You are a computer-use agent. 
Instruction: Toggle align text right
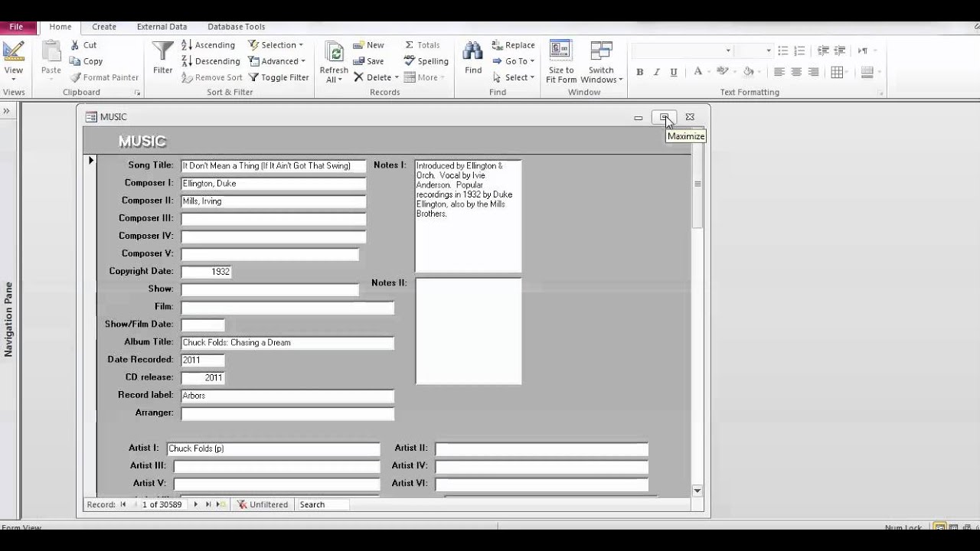[x=813, y=72]
